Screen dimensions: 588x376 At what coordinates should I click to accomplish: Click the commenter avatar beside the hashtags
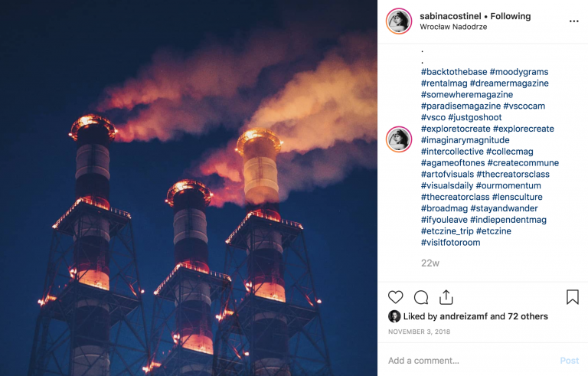point(399,139)
